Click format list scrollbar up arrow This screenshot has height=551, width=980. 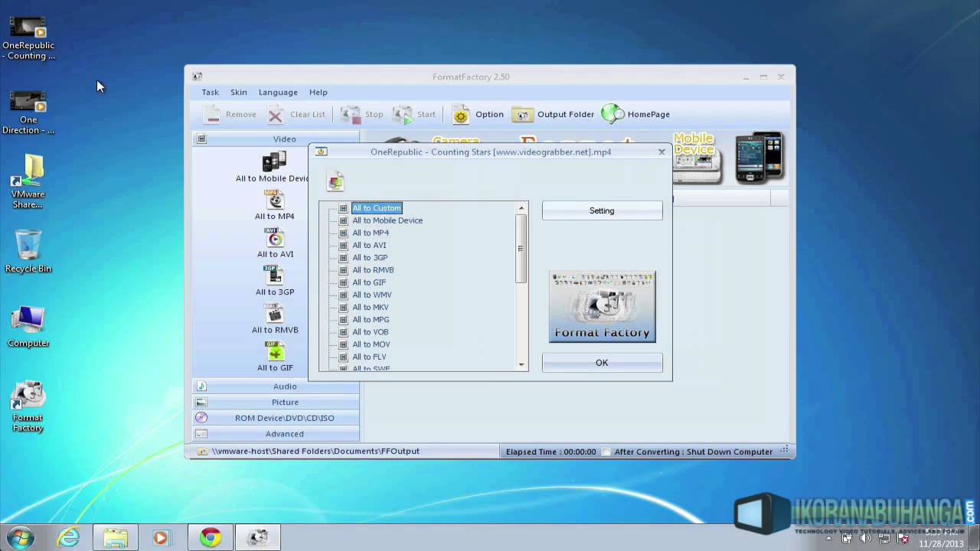tap(521, 208)
